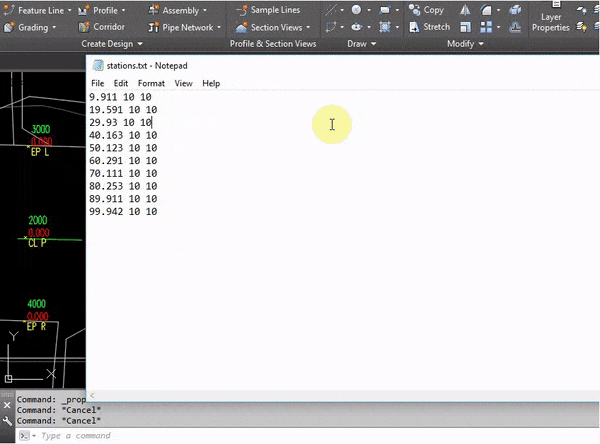Click the 'CL P' label in drawing
The height and width of the screenshot is (444, 600).
click(37, 243)
